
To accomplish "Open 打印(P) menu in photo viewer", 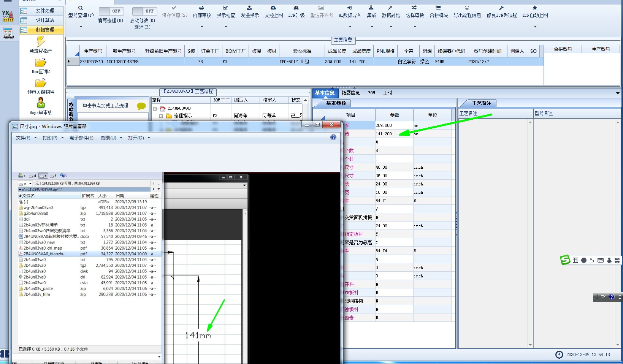I will click(53, 138).
